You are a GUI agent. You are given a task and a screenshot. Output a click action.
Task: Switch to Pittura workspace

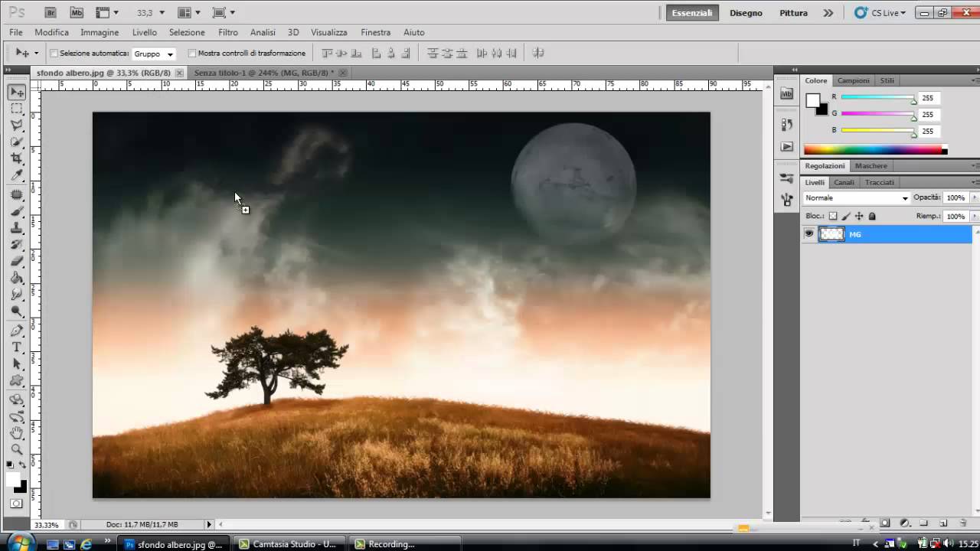[794, 13]
